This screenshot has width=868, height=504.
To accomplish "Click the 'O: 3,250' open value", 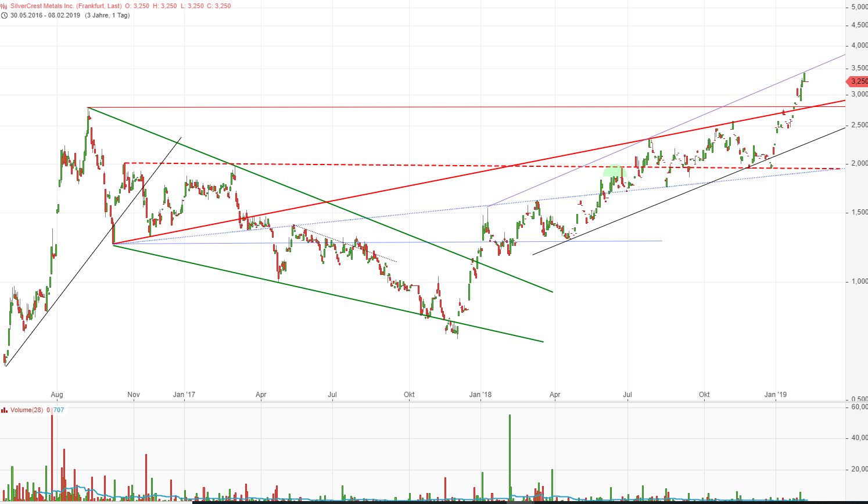I will point(137,6).
